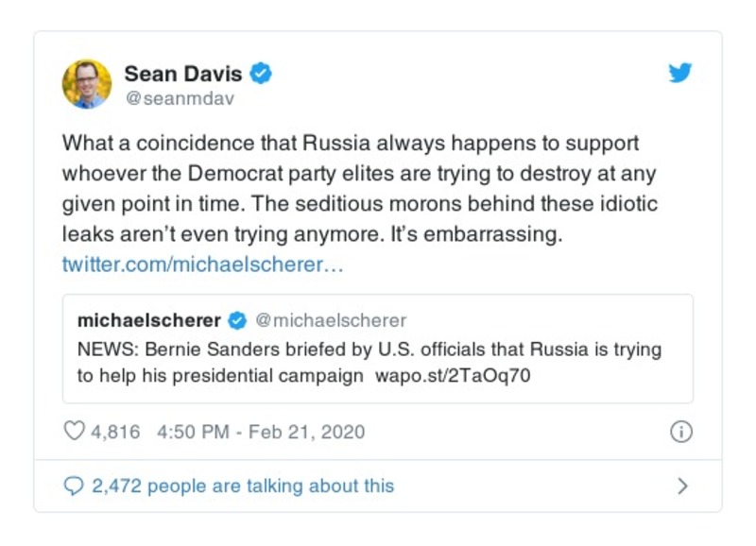Click the 4:50 PM - Feb 21, 2020 timestamp
Screen dimensions: 756x546
(x=261, y=432)
